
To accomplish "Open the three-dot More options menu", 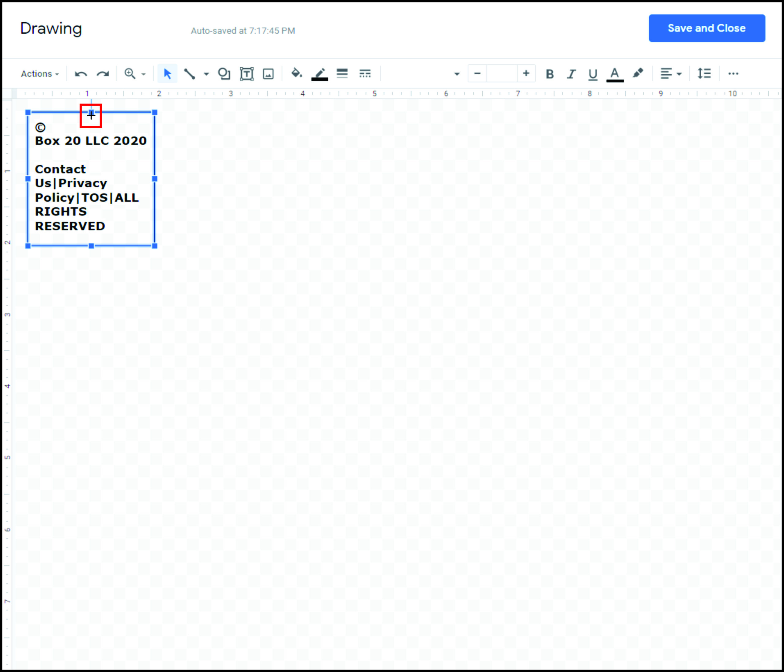I will [x=733, y=74].
